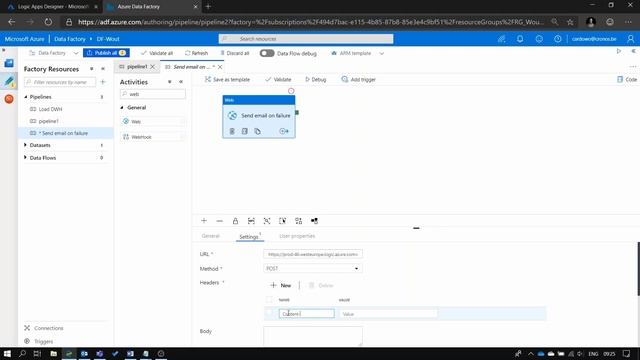Screen dimensions: 640x360
Task: View source code icon on activity
Action: tap(244, 131)
